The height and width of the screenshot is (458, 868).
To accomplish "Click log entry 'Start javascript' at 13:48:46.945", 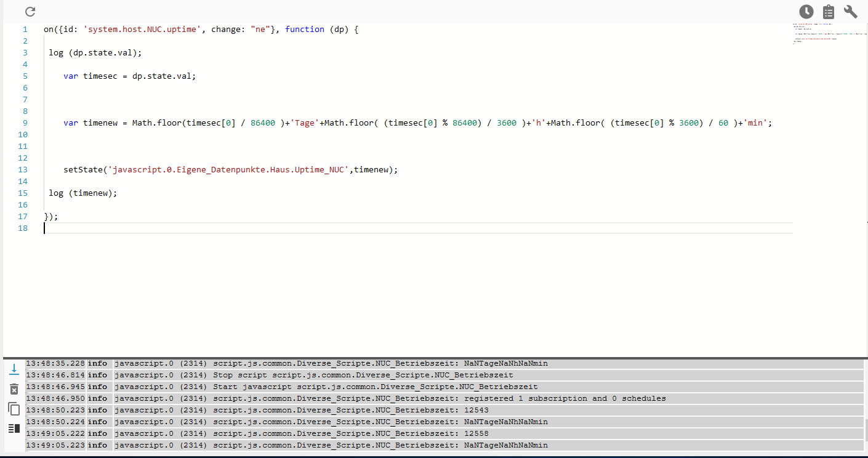I will coord(444,387).
